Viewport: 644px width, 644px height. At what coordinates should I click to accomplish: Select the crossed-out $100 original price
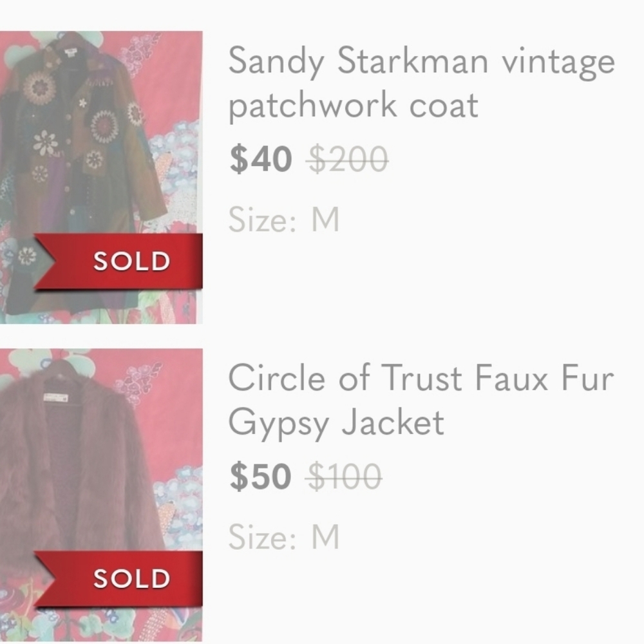pos(345,477)
